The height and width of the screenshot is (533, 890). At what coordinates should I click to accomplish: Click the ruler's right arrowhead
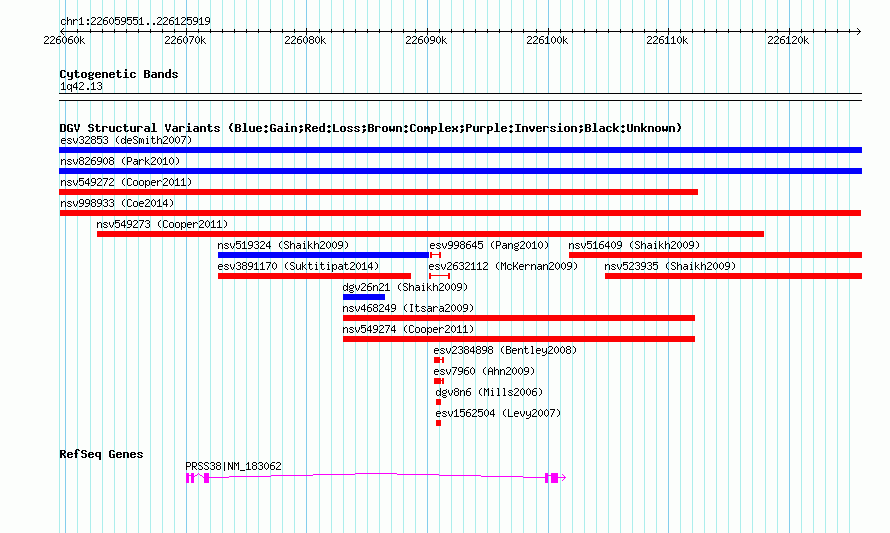(x=859, y=31)
